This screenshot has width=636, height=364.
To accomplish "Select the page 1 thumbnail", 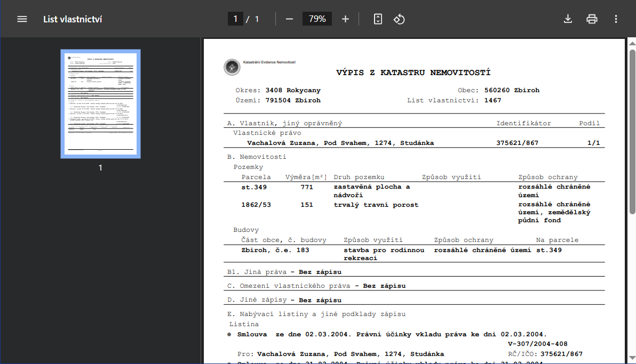I will 100,104.
